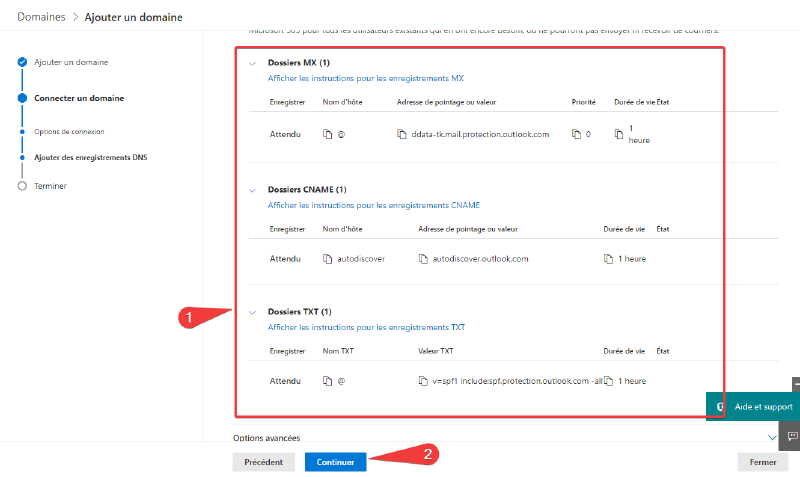
Task: Collapse the Dossiers TXT section
Action: click(x=252, y=313)
